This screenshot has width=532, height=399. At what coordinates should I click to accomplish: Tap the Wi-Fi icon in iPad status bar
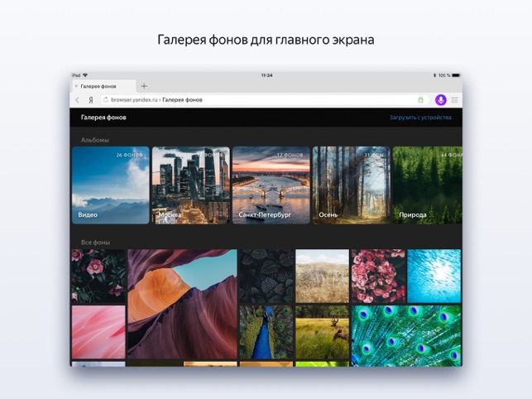pos(85,75)
